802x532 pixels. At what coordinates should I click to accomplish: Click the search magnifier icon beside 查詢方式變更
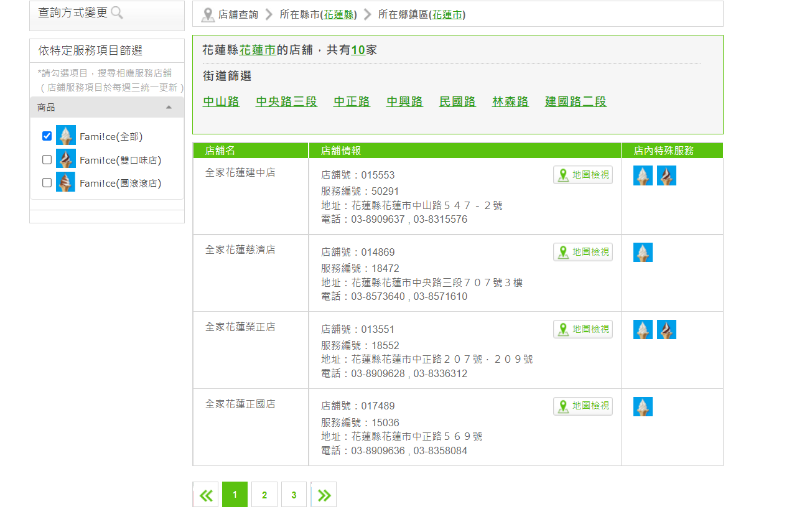pyautogui.click(x=117, y=12)
